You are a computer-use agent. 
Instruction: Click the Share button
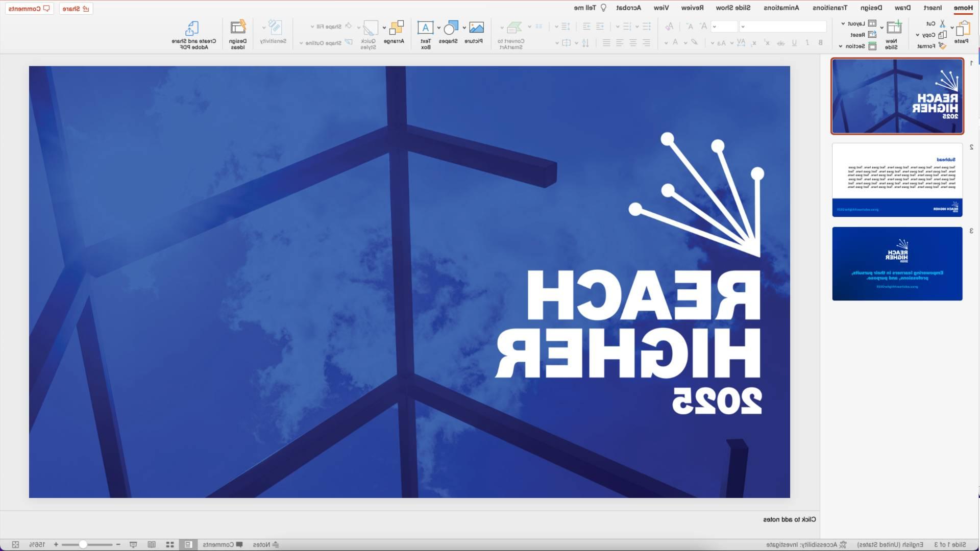(x=76, y=9)
